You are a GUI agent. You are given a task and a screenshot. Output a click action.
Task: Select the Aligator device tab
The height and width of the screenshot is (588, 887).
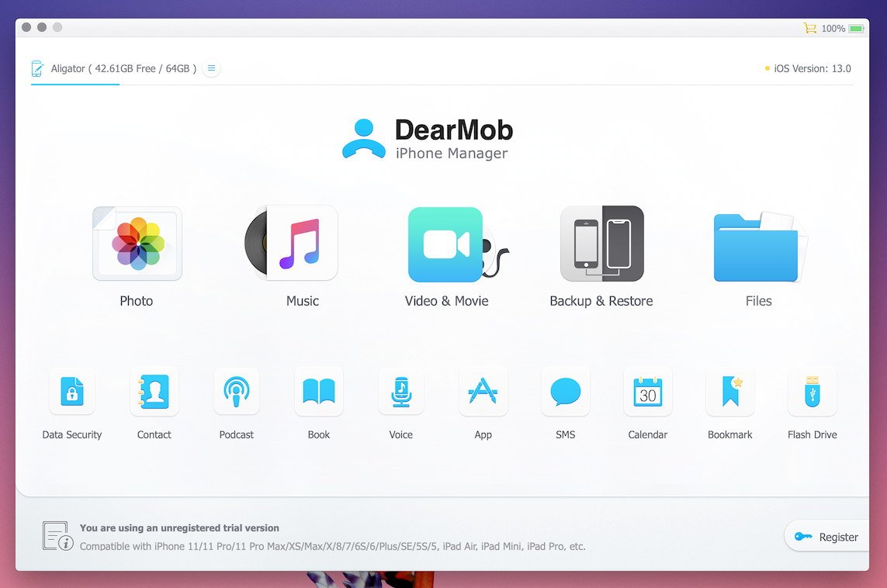click(123, 68)
